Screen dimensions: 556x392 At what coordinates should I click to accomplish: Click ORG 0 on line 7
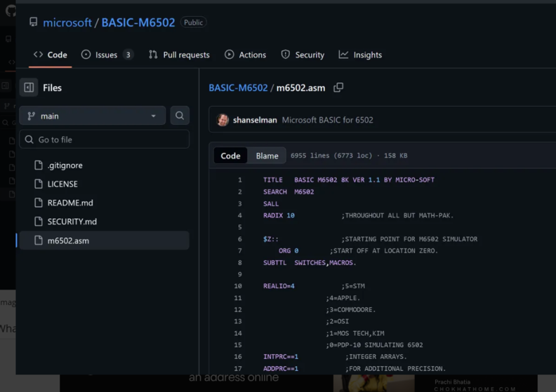(x=289, y=251)
